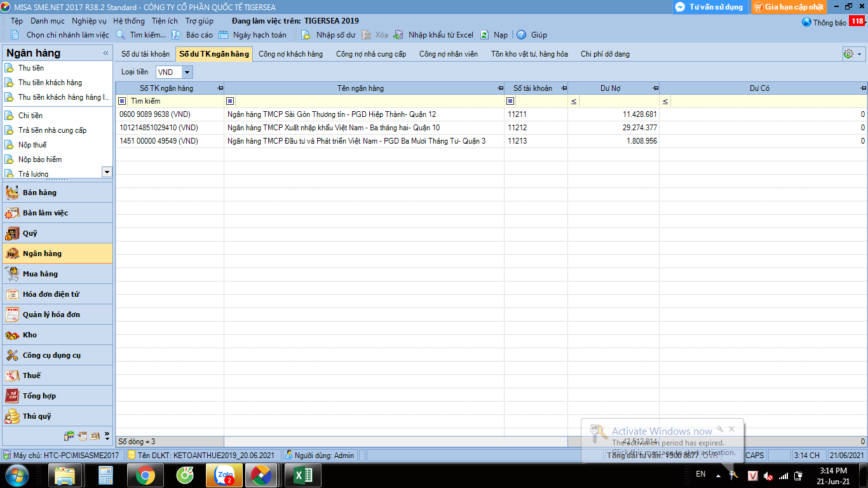Open Thông báo notifications with 118 badge
Image resolution: width=868 pixels, height=488 pixels.
(833, 22)
